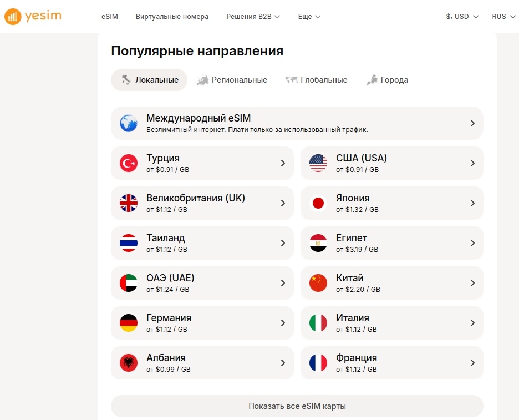This screenshot has width=519, height=420.
Task: Click the globe icon for International eSIM
Action: click(129, 123)
